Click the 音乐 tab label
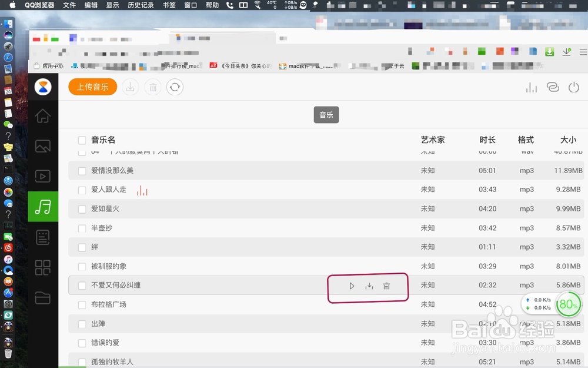 (326, 115)
